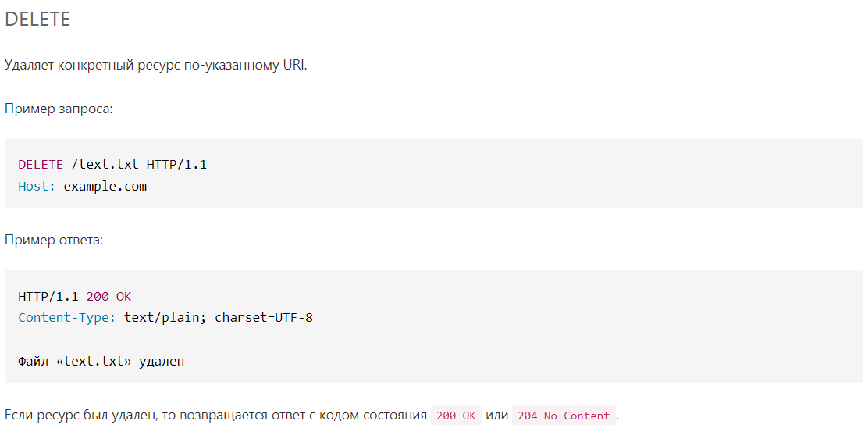The width and height of the screenshot is (868, 439).
Task: Click DELETE keyword in request code
Action: (x=41, y=165)
